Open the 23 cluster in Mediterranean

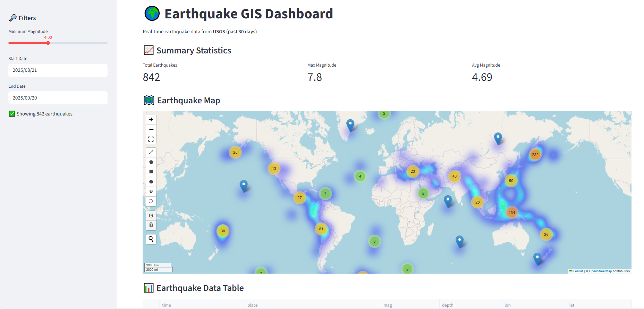(413, 171)
